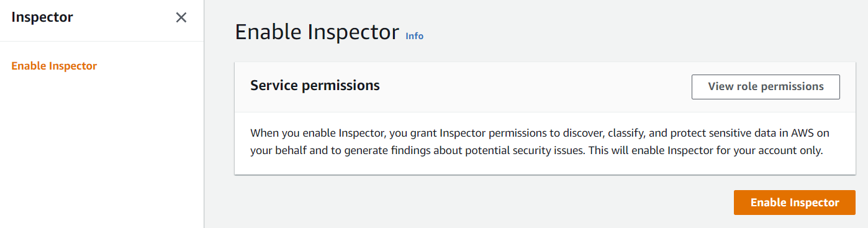
Task: Close the Inspector navigation sidebar
Action: pos(181,17)
